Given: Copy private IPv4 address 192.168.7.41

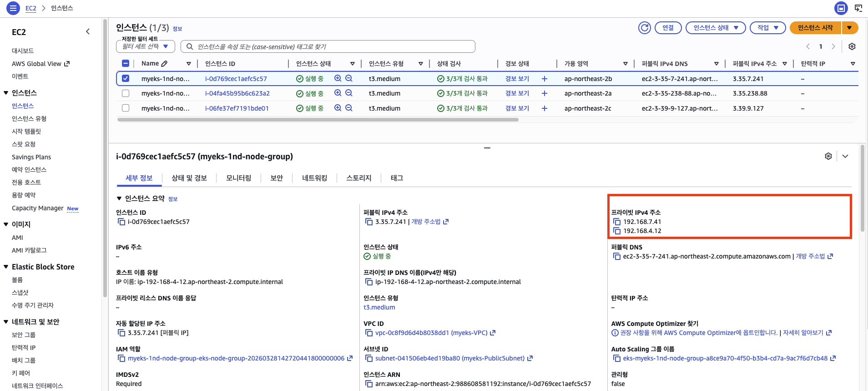Looking at the screenshot, I should click(x=617, y=222).
